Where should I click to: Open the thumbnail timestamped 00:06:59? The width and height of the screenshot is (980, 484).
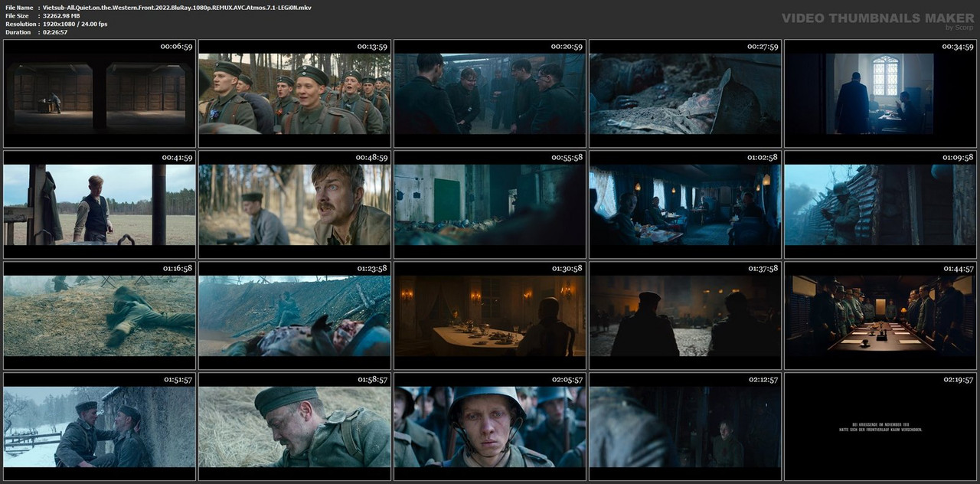(x=100, y=93)
